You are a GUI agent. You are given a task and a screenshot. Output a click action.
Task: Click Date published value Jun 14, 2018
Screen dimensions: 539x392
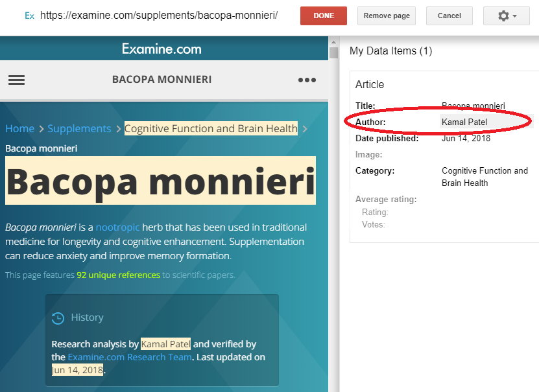tap(466, 138)
